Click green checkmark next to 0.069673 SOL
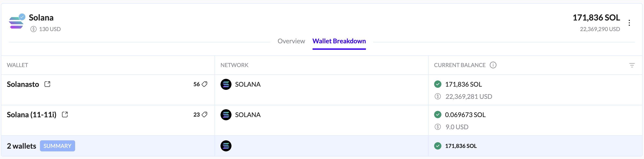 [x=438, y=115]
